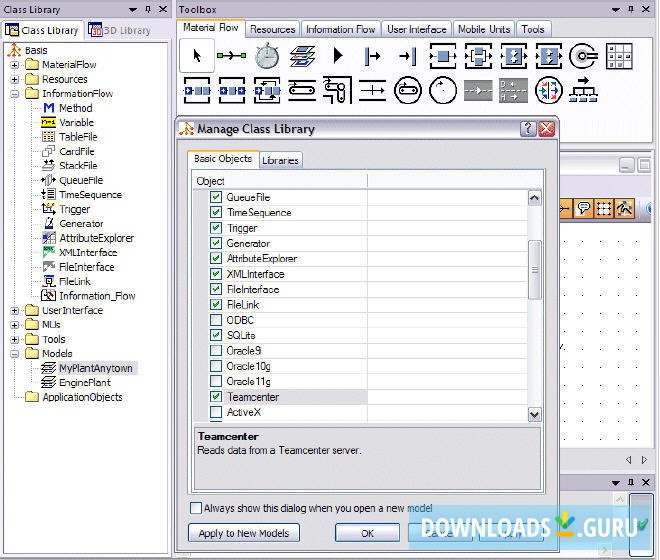Select the Frame stacked-layers icon
The width and height of the screenshot is (660, 560).
tap(302, 56)
